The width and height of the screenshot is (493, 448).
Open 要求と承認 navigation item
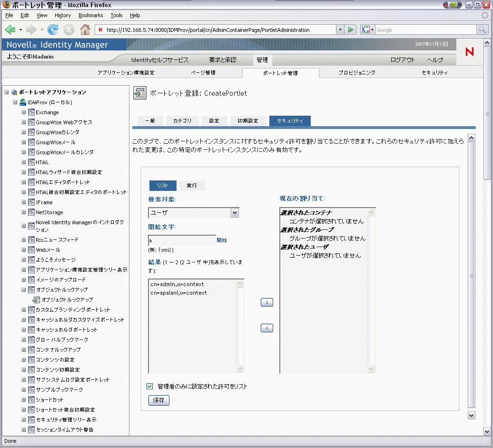pos(223,60)
